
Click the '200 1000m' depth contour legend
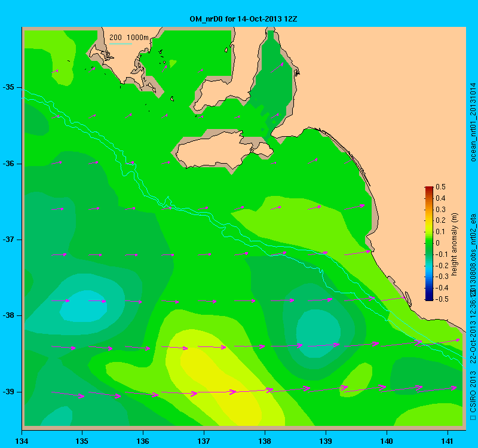coord(129,38)
